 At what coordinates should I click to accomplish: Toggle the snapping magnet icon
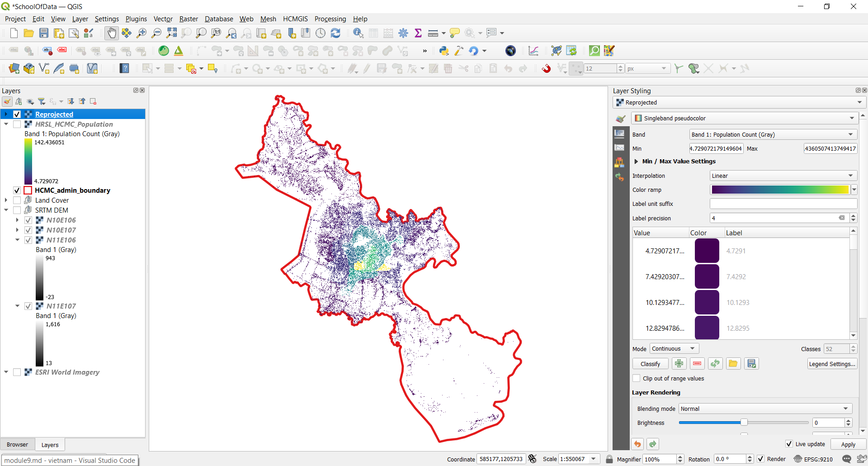pos(546,68)
